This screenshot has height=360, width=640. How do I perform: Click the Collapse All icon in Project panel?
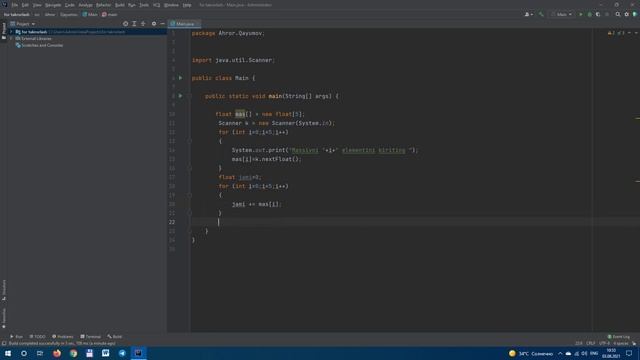click(x=143, y=24)
